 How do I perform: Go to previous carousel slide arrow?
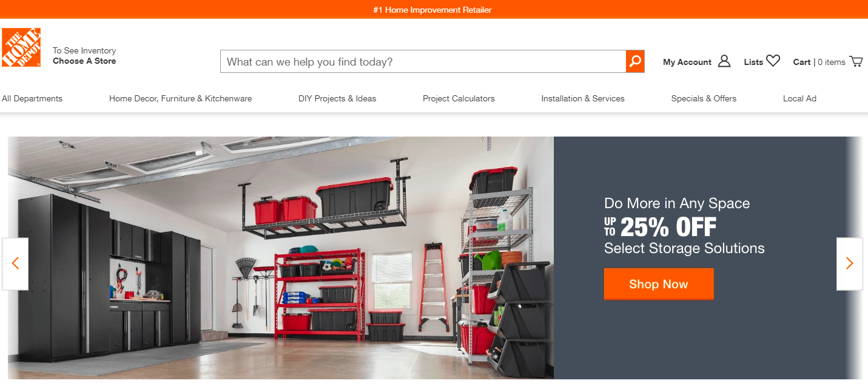[x=15, y=263]
